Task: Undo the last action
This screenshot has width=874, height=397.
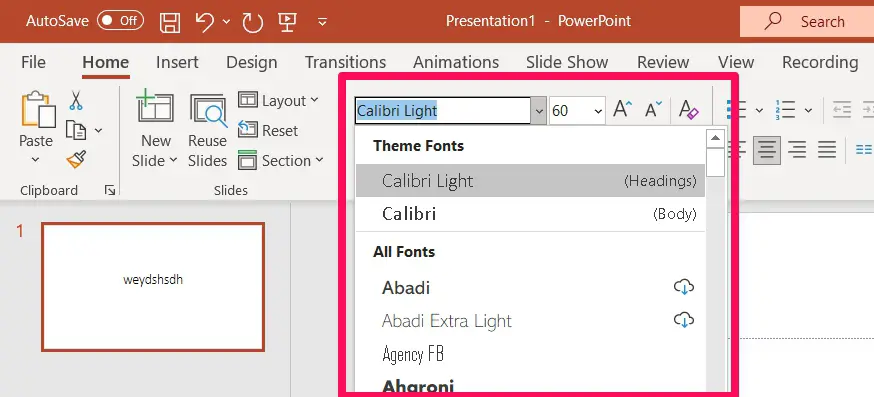Action: [205, 22]
